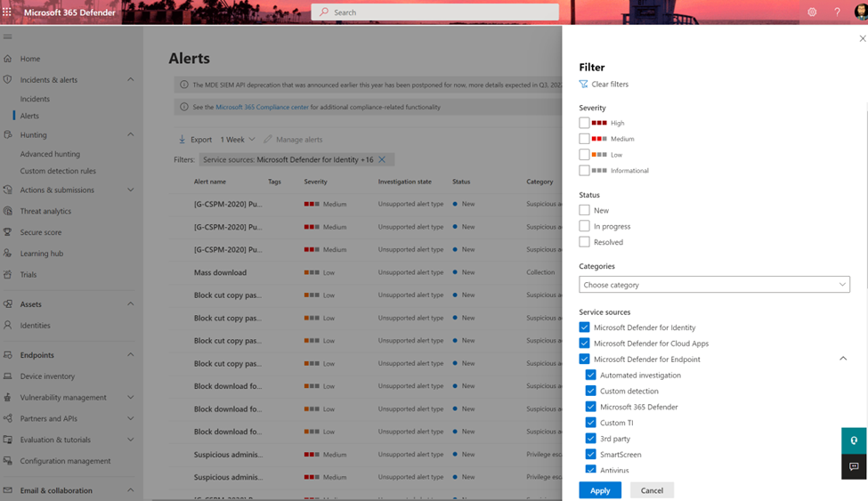Open Custom detection rules page
868x501 pixels.
(58, 171)
